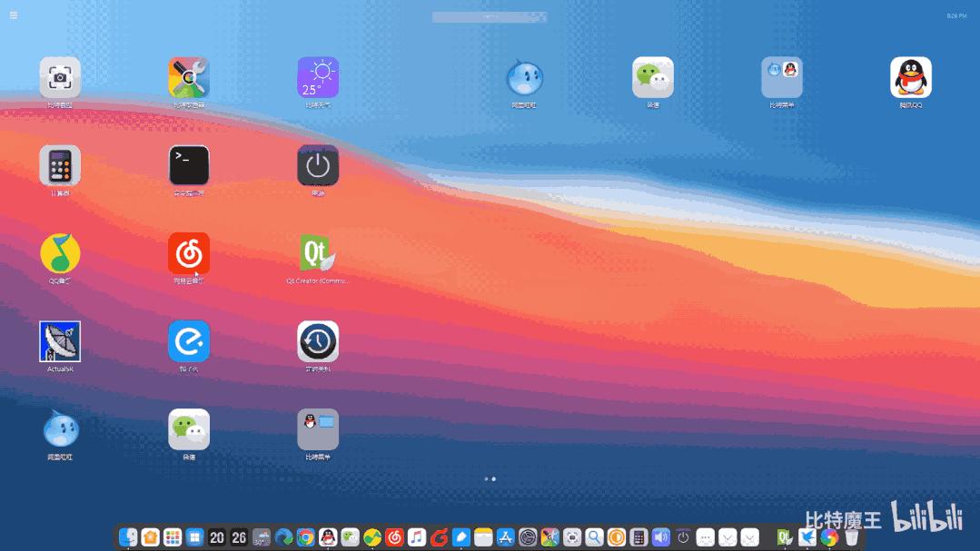Open NetEase Cloud Music from the desktop

(x=188, y=253)
